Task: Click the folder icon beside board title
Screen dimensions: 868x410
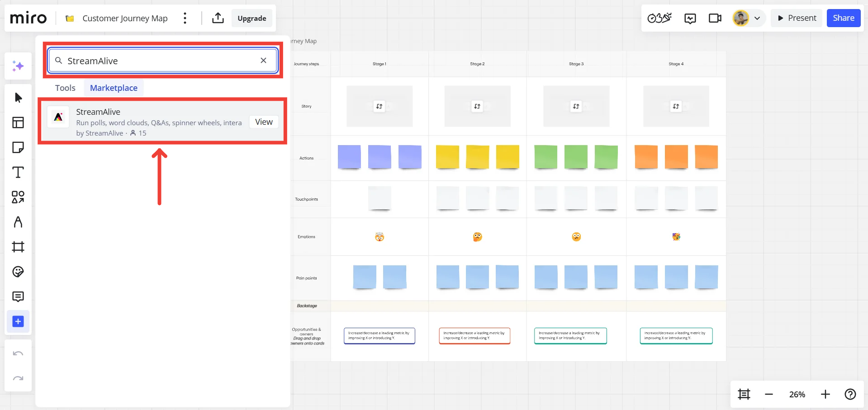Action: pyautogui.click(x=70, y=19)
